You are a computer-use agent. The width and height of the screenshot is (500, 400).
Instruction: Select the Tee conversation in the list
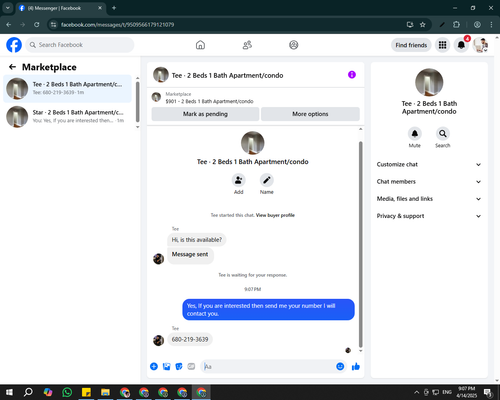67,89
